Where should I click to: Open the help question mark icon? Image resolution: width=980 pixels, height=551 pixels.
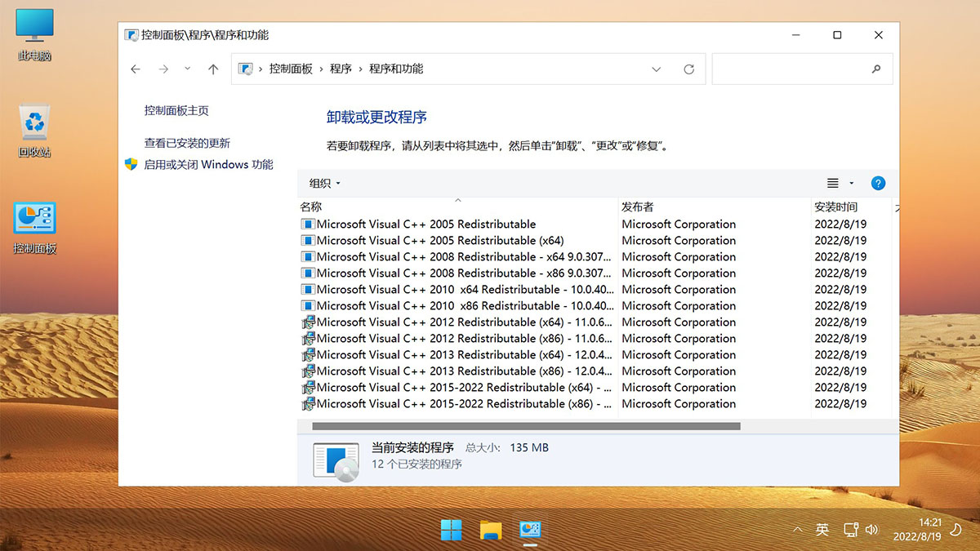point(878,183)
